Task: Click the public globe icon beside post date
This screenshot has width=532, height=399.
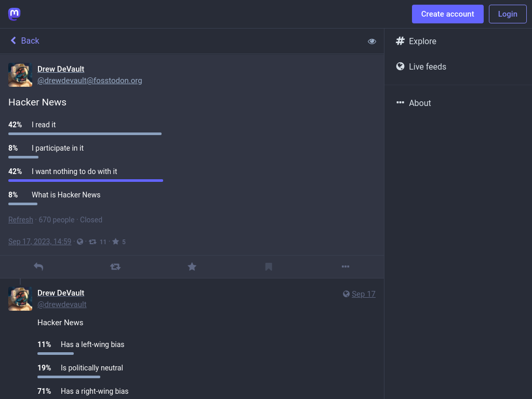Action: click(80, 242)
